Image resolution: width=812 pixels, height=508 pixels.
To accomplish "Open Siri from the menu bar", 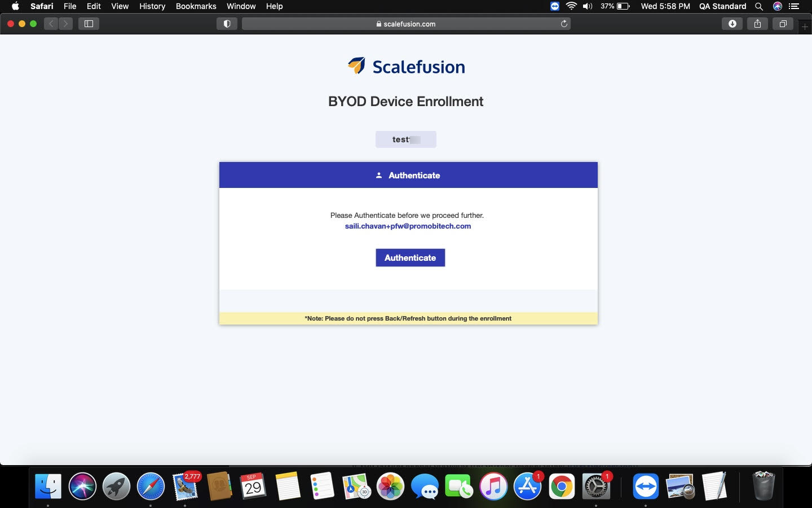I will (778, 6).
